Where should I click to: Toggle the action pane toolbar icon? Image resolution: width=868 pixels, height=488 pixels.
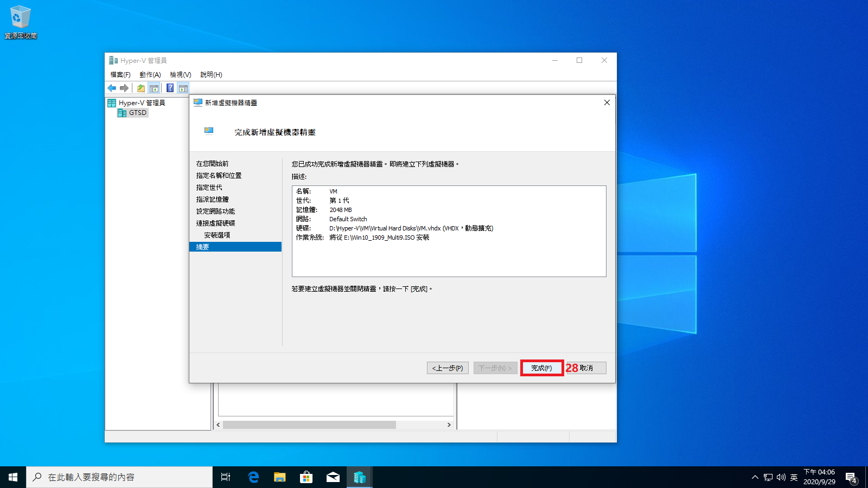point(183,88)
